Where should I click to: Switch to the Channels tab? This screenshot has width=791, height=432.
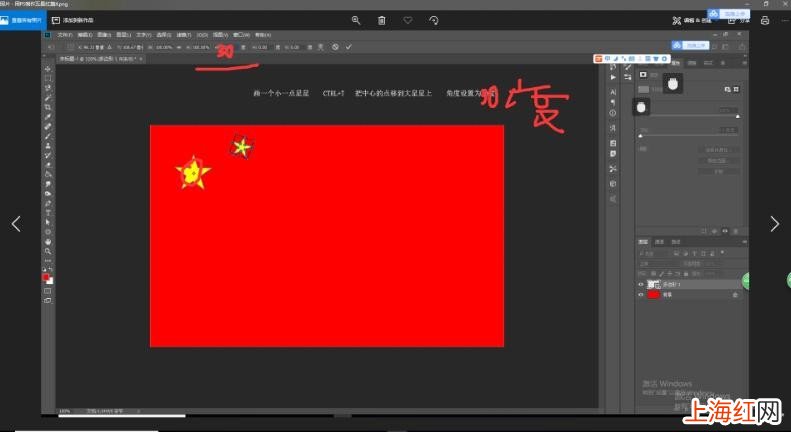coord(659,242)
